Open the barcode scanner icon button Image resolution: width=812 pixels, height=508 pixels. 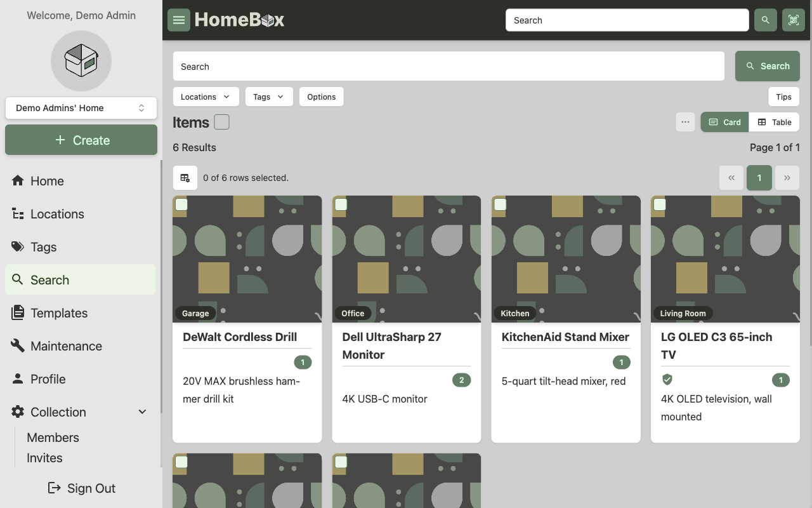[x=794, y=20]
